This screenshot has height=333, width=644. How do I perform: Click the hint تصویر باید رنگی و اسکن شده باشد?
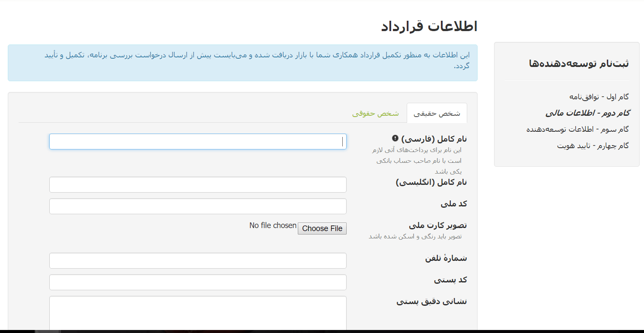pyautogui.click(x=415, y=237)
